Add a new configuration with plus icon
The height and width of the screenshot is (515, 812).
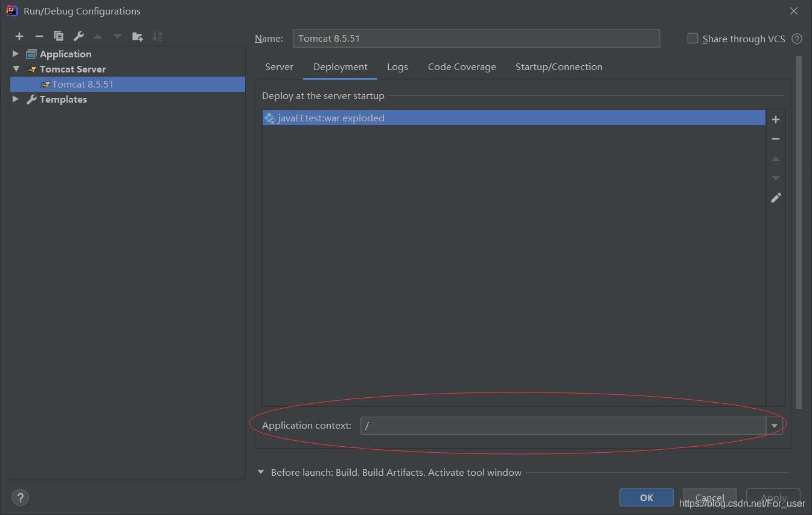19,36
